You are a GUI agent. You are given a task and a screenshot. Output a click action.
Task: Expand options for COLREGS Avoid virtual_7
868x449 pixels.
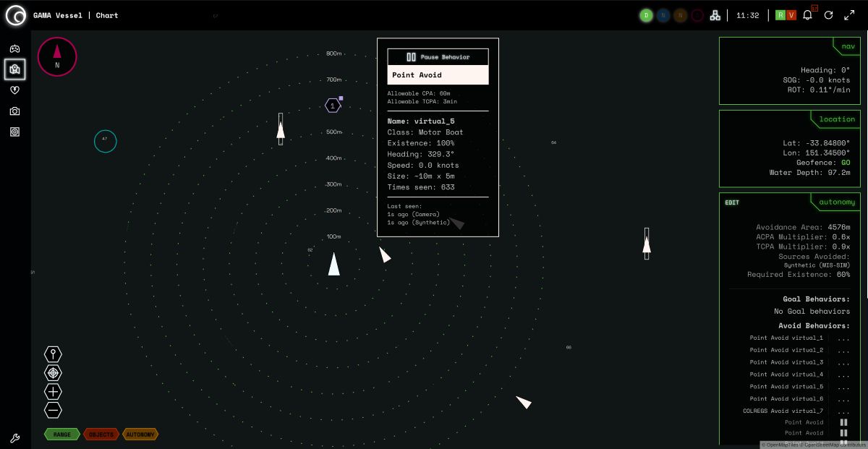click(x=843, y=411)
